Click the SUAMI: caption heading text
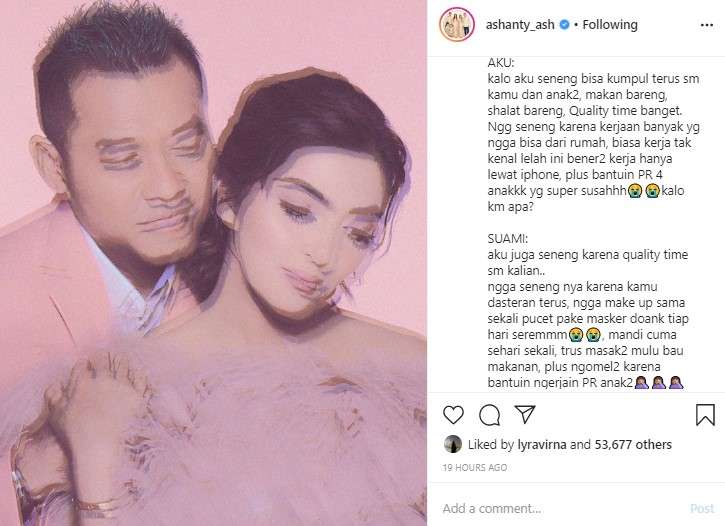This screenshot has height=526, width=725. coord(507,239)
